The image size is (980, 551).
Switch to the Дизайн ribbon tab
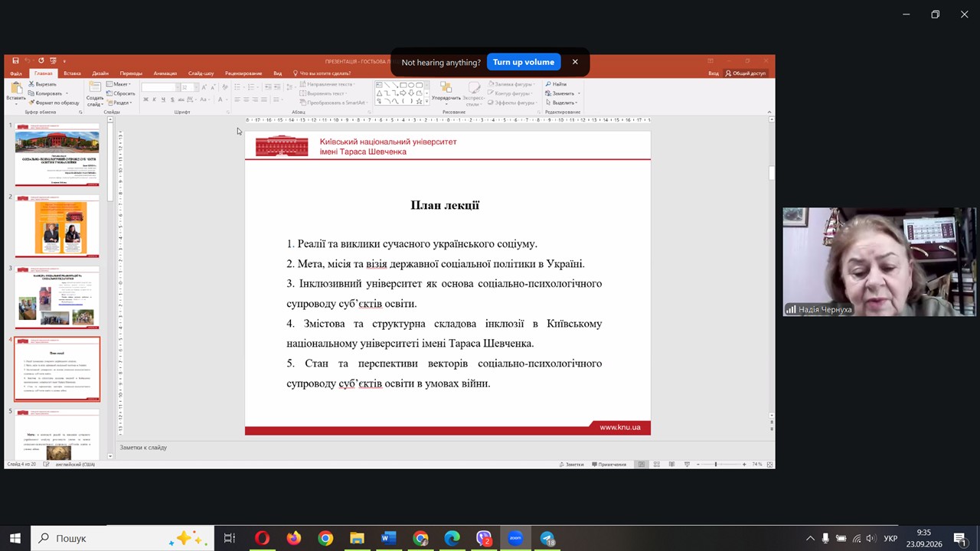(100, 73)
